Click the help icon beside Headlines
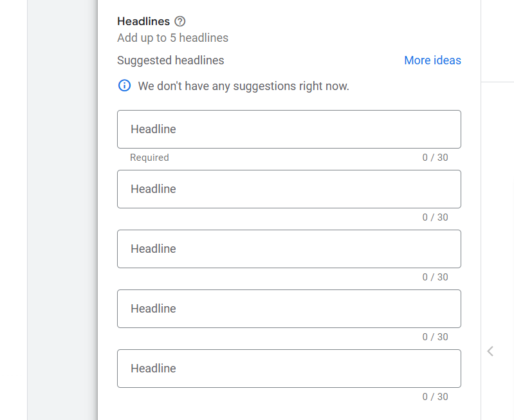This screenshot has width=514, height=420. pos(180,22)
